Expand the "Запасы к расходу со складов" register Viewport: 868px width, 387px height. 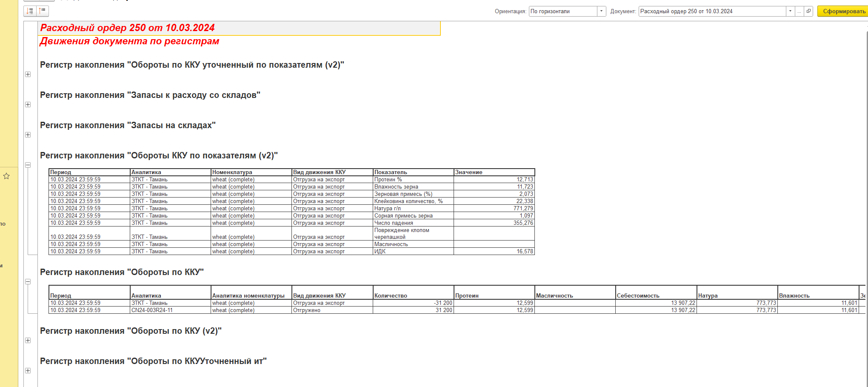pos(28,105)
